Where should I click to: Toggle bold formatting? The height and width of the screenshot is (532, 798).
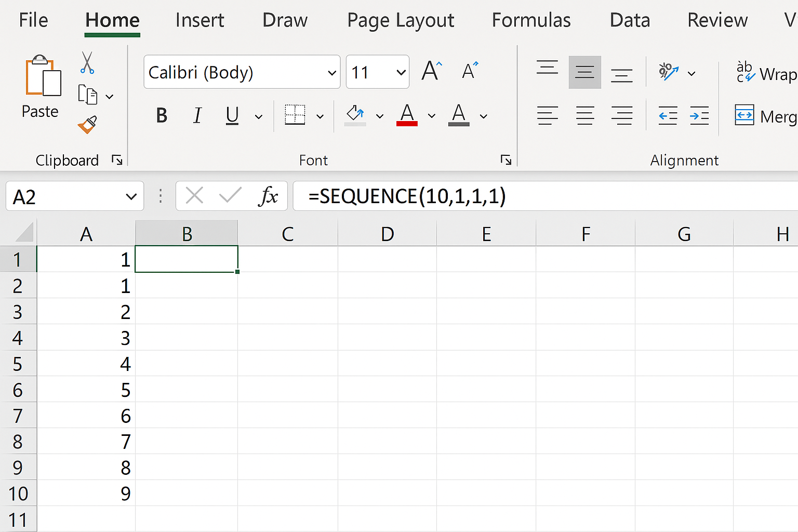click(162, 115)
